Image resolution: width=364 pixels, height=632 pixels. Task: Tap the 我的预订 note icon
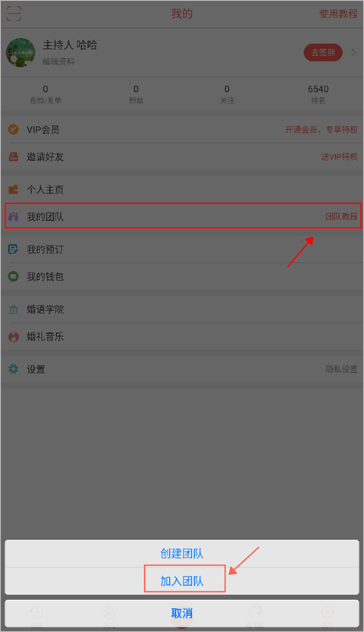click(14, 250)
